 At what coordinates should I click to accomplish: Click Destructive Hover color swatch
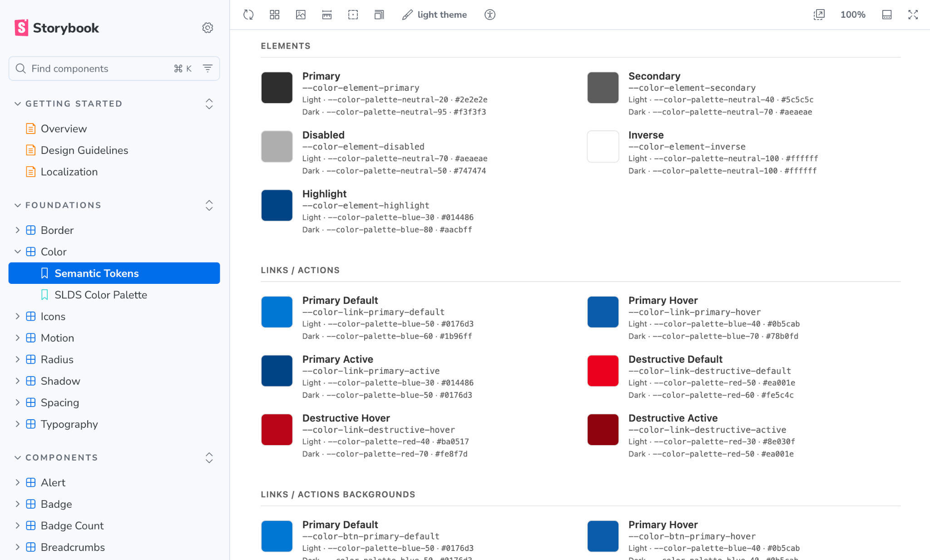point(277,430)
